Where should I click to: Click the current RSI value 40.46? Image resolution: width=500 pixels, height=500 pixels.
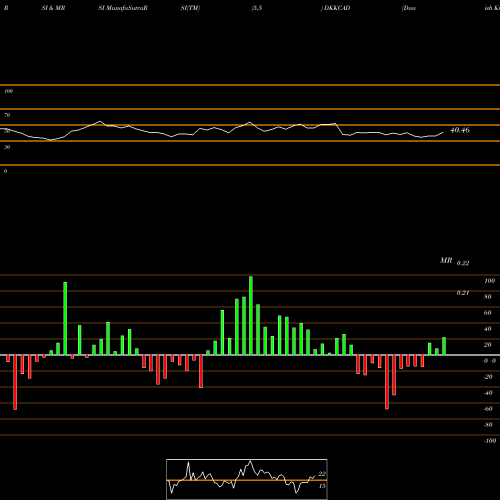[460, 130]
